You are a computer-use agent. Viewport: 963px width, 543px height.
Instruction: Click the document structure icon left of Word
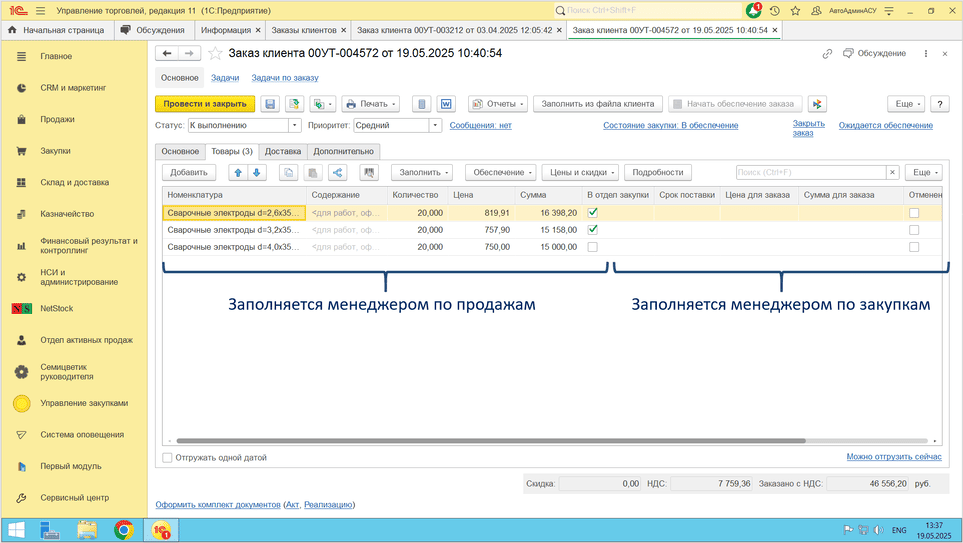pyautogui.click(x=421, y=104)
